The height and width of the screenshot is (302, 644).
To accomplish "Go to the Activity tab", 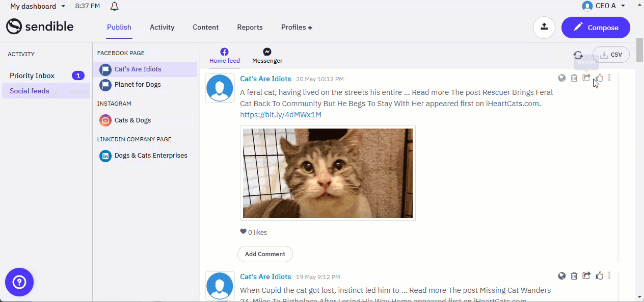I will [x=162, y=28].
